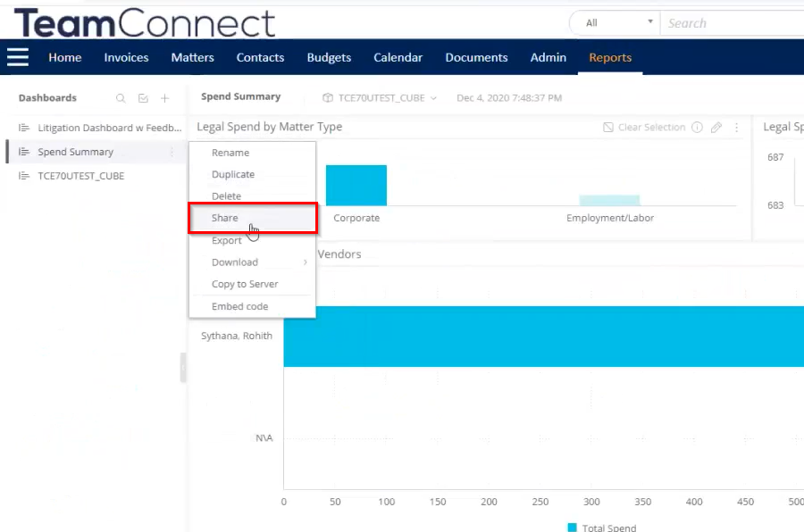Open the TCE70UTEST_CUBE dashboard
This screenshot has height=532, width=804.
pyautogui.click(x=81, y=176)
